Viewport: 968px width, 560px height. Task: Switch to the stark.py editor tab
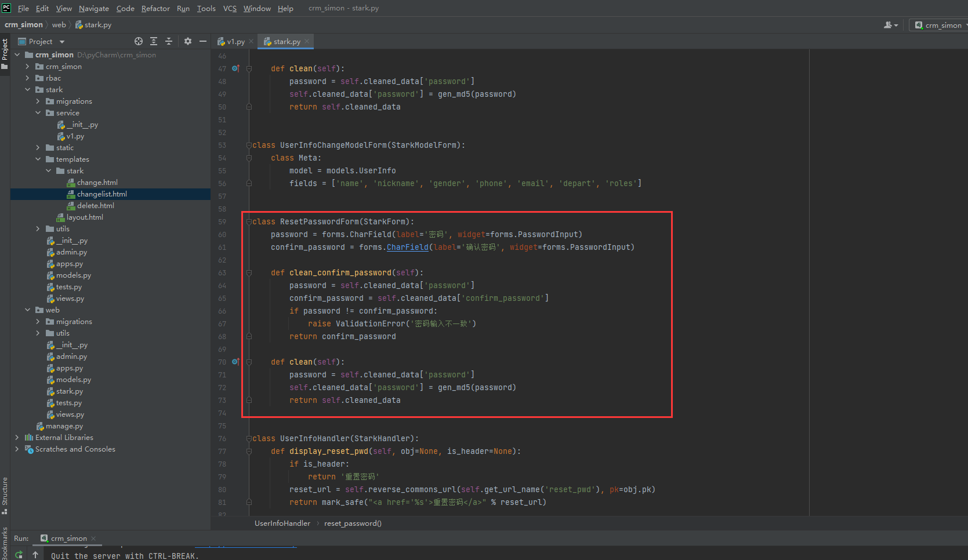pyautogui.click(x=287, y=41)
